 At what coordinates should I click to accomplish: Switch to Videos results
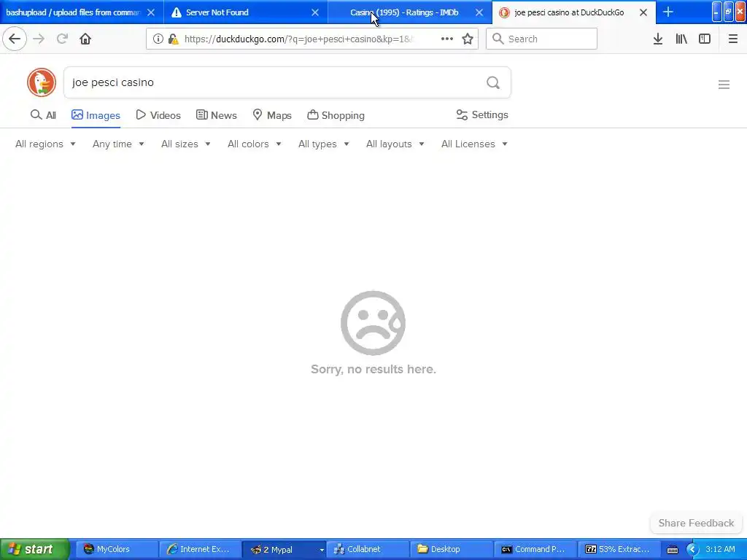pos(158,115)
